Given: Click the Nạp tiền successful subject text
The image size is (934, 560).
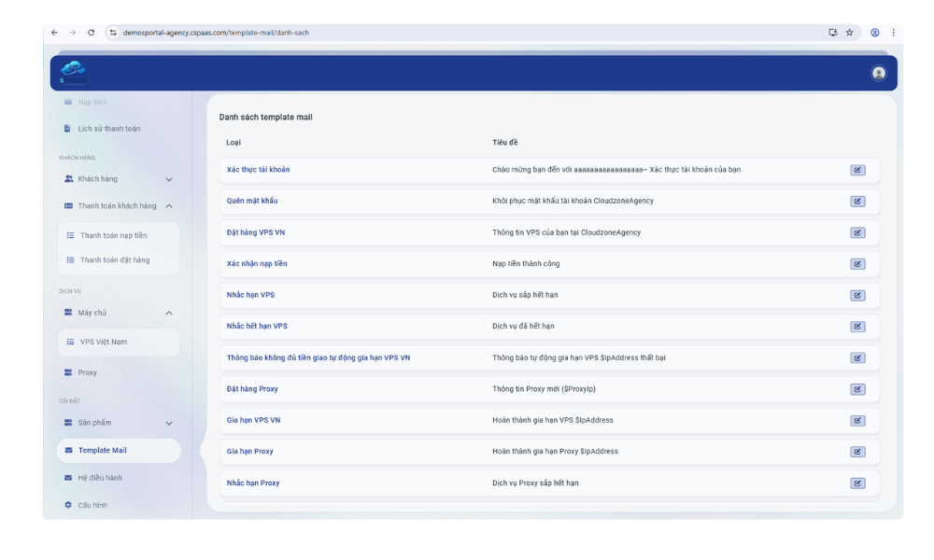Looking at the screenshot, I should tap(526, 263).
